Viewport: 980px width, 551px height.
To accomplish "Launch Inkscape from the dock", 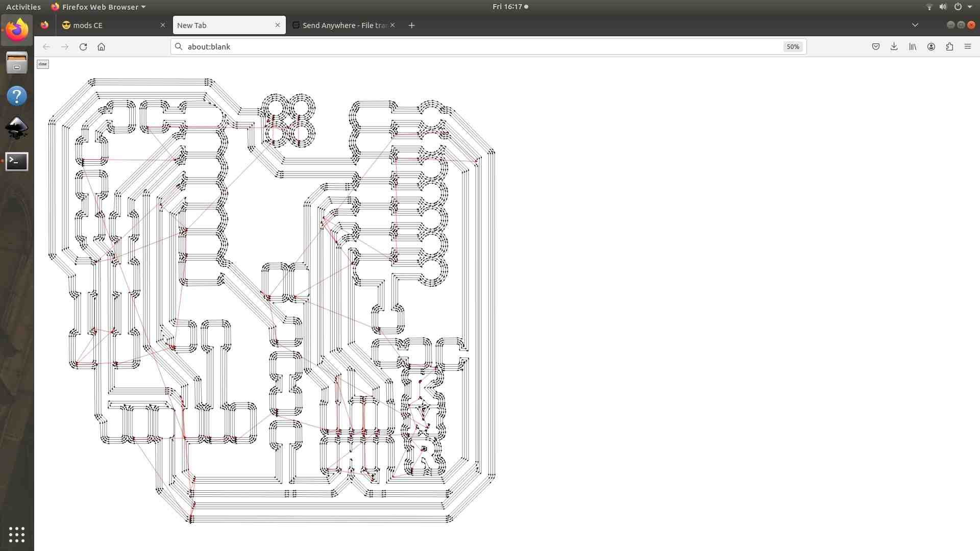I will pos(17,128).
